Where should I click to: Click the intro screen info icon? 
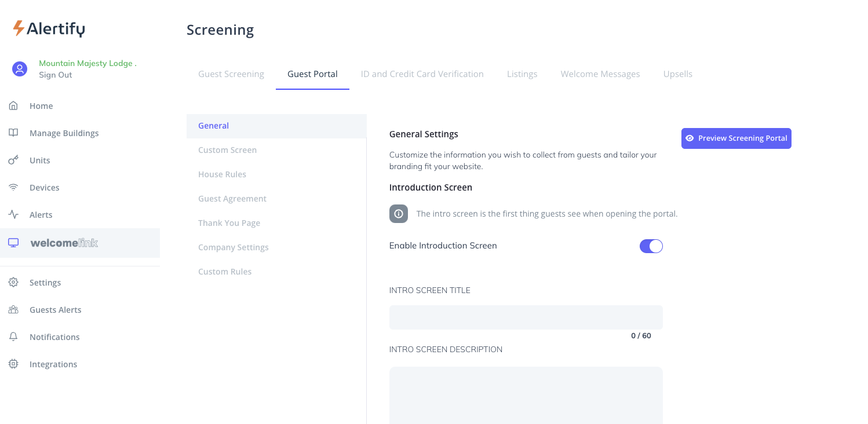[399, 214]
